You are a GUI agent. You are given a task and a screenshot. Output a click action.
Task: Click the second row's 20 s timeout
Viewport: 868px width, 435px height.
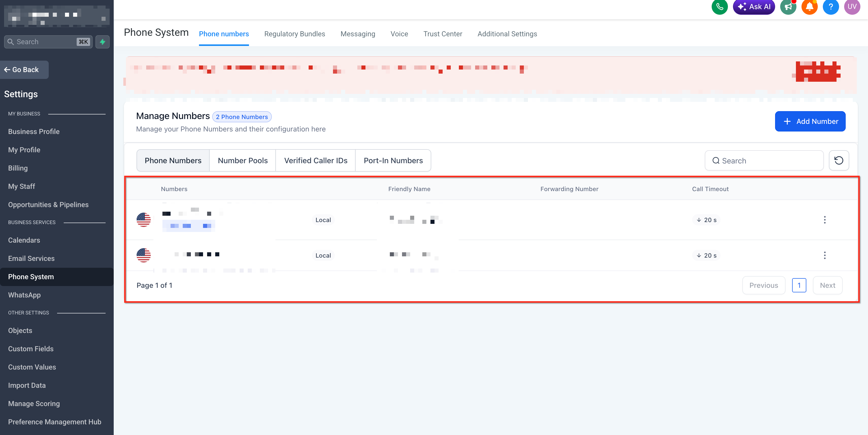click(706, 255)
